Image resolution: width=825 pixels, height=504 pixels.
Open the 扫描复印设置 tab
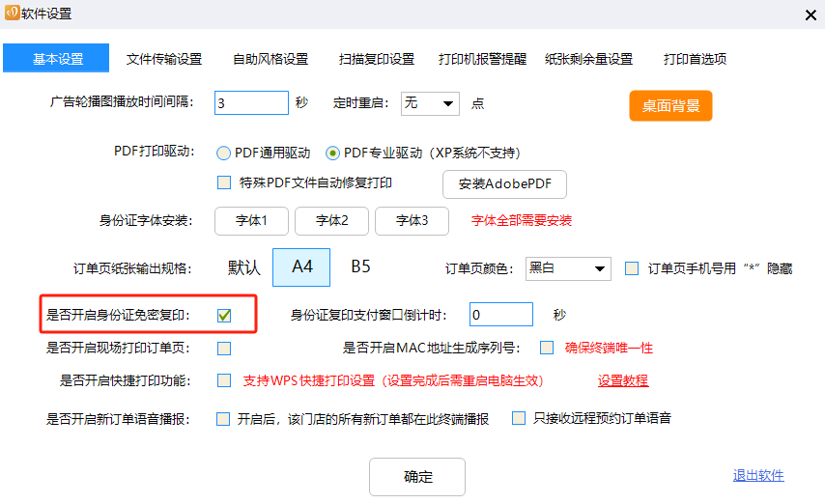click(x=377, y=59)
